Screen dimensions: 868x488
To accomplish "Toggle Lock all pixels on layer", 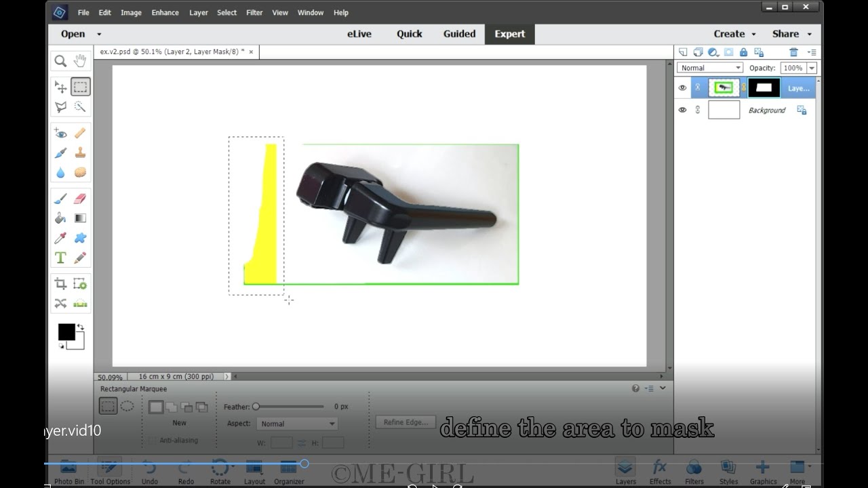I will coord(743,52).
